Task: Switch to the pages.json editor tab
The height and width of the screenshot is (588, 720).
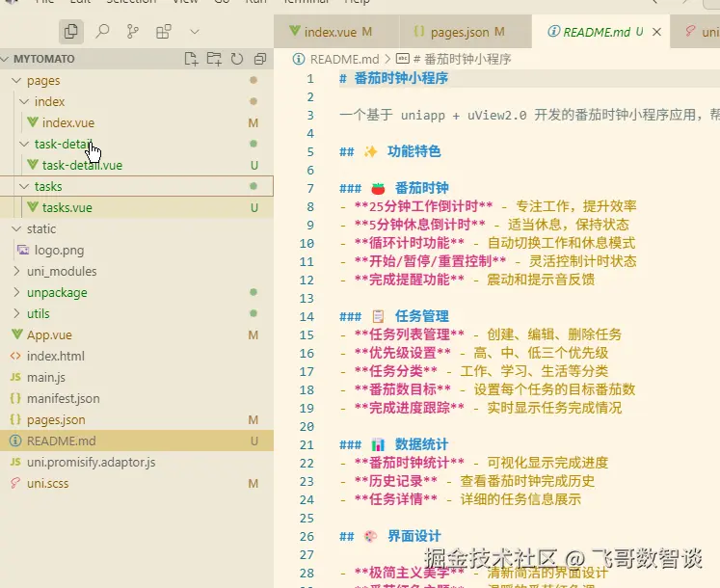Action: click(465, 32)
